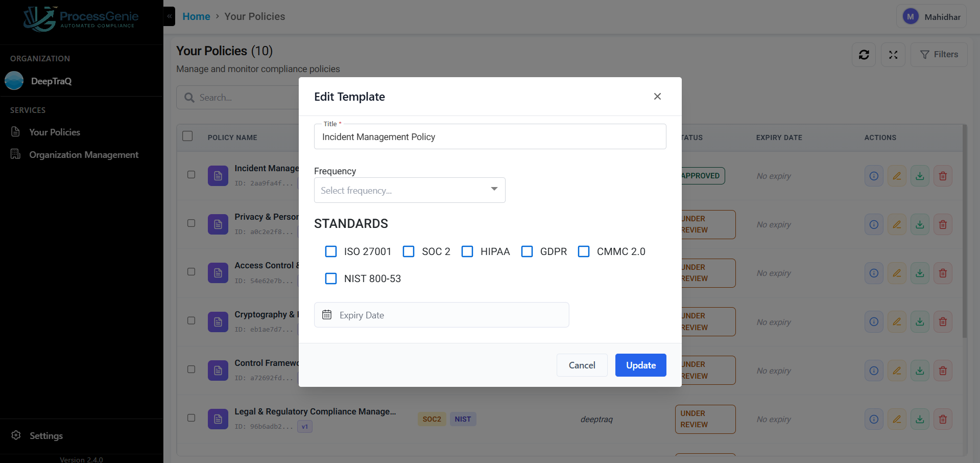Viewport: 980px width, 463px height.
Task: Select the Incident Management policy row checkbox
Action: (x=192, y=175)
